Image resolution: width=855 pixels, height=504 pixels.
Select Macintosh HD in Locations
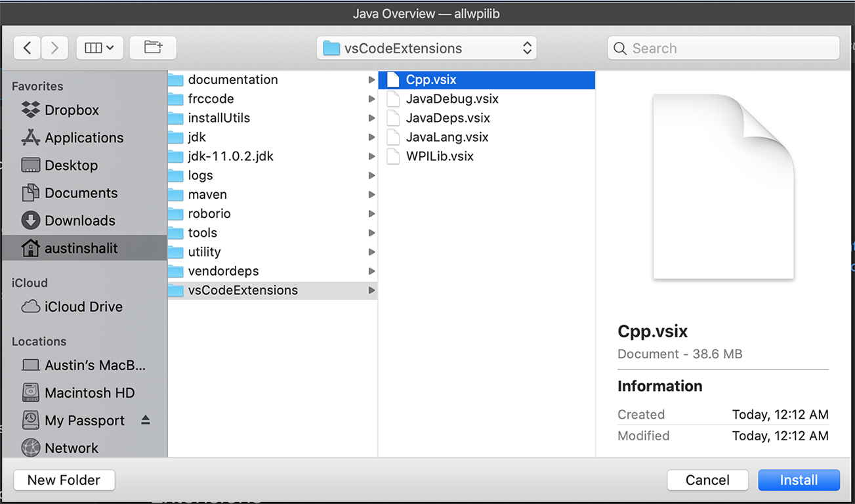pyautogui.click(x=89, y=392)
